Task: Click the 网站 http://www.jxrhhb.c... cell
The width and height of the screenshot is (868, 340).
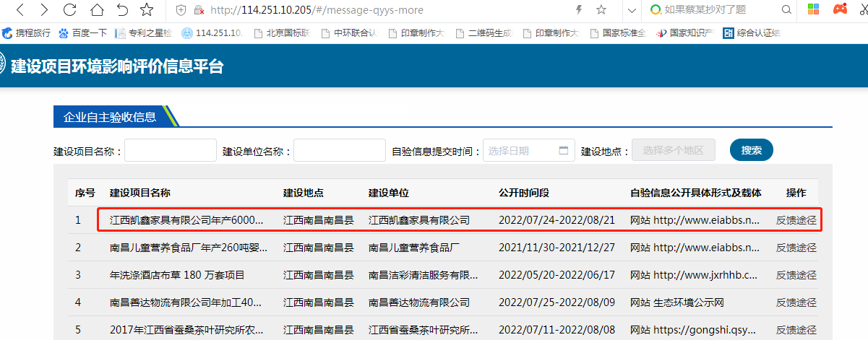Action: (x=695, y=275)
